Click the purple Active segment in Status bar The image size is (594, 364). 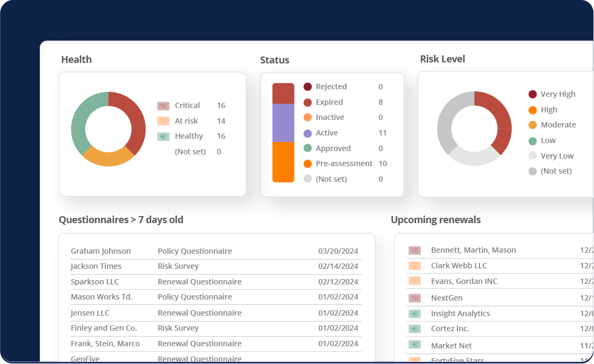[x=283, y=123]
